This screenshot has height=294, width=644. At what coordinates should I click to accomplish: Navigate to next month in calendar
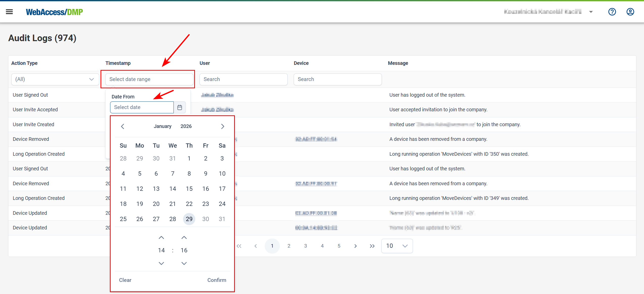[x=222, y=126]
